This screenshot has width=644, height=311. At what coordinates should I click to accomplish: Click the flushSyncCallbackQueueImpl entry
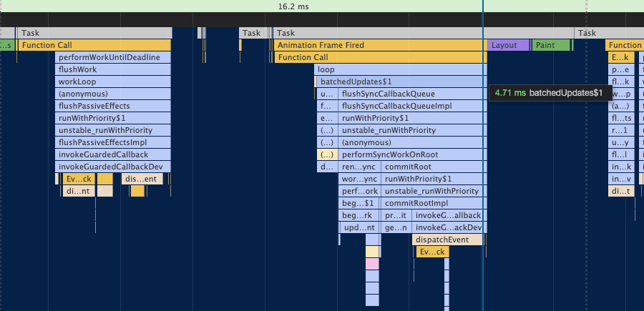coord(411,106)
